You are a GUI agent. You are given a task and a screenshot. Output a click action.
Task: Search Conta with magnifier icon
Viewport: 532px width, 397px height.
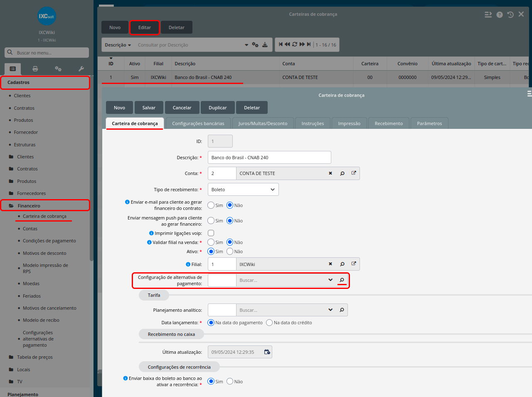pos(342,173)
